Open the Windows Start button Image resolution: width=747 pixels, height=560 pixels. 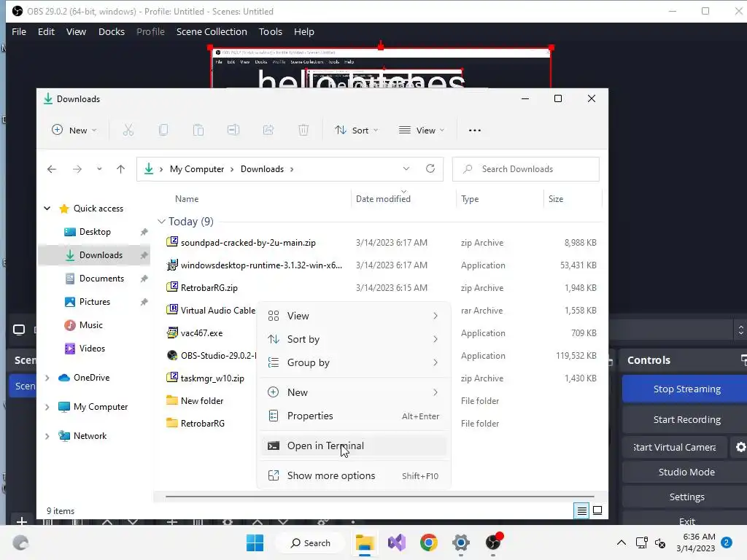(x=255, y=542)
